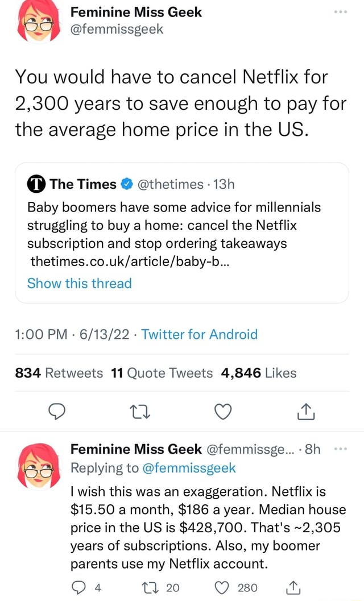Like the reply tweet showing 280 likes
The image size is (364, 601).
pyautogui.click(x=222, y=588)
